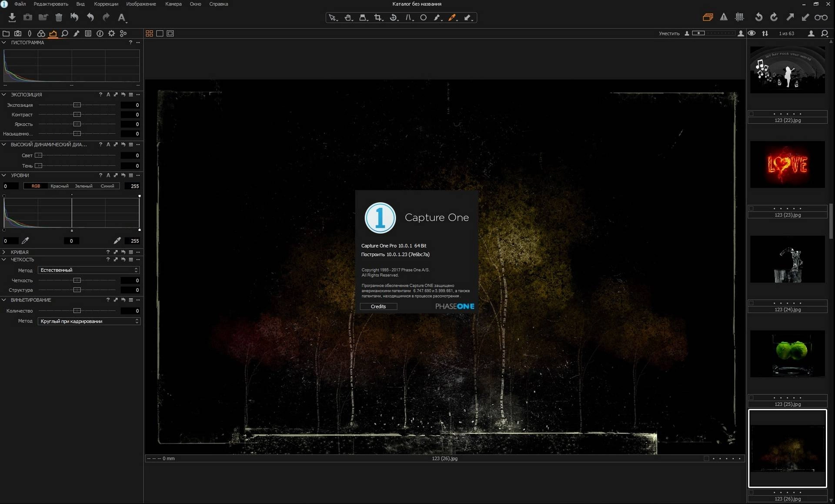Click the Import images download icon
This screenshot has height=504, width=835.
[12, 17]
